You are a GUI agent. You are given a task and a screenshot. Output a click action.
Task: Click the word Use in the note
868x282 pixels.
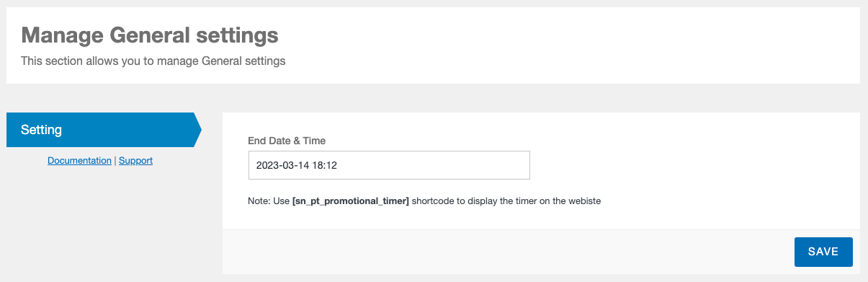point(282,201)
